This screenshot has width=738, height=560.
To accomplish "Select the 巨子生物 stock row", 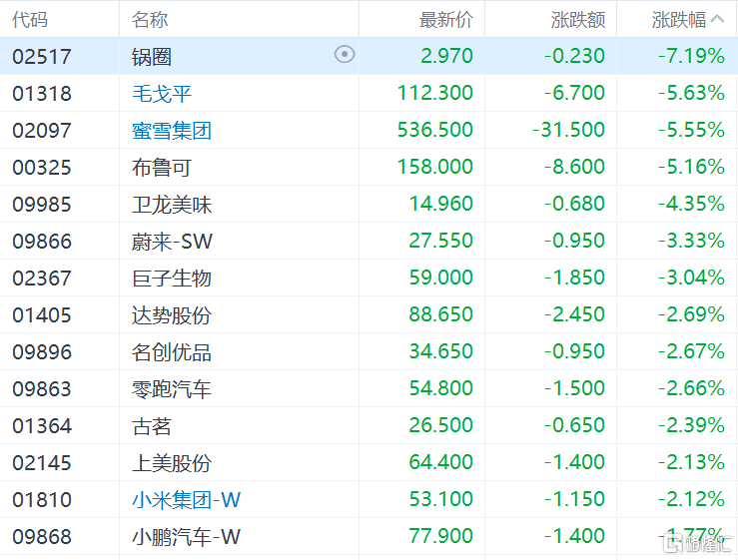I will [x=369, y=278].
